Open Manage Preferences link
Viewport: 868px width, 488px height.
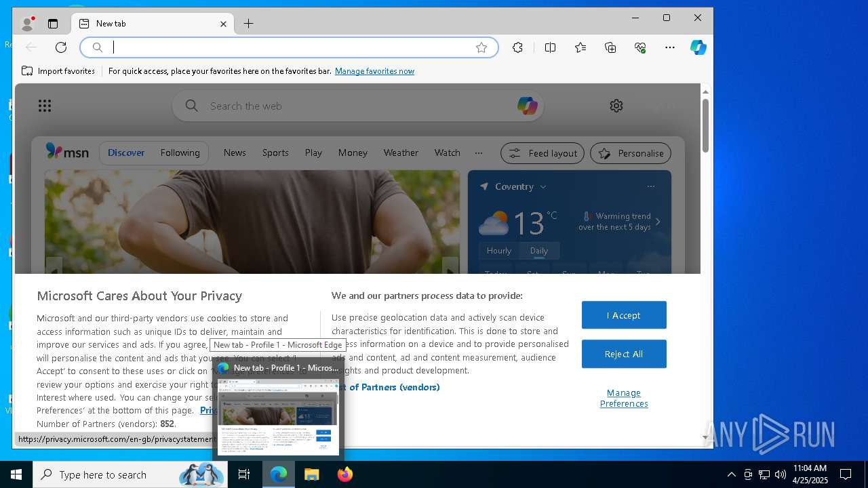coord(624,398)
